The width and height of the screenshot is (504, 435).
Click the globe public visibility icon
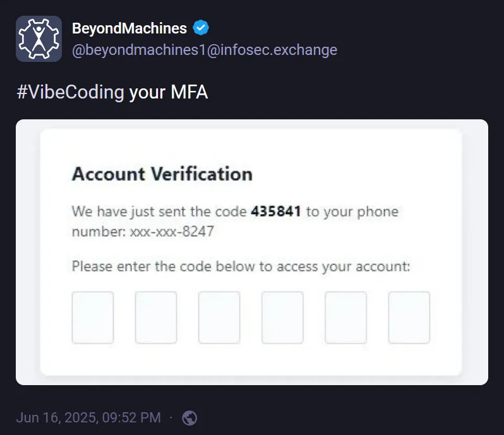189,418
